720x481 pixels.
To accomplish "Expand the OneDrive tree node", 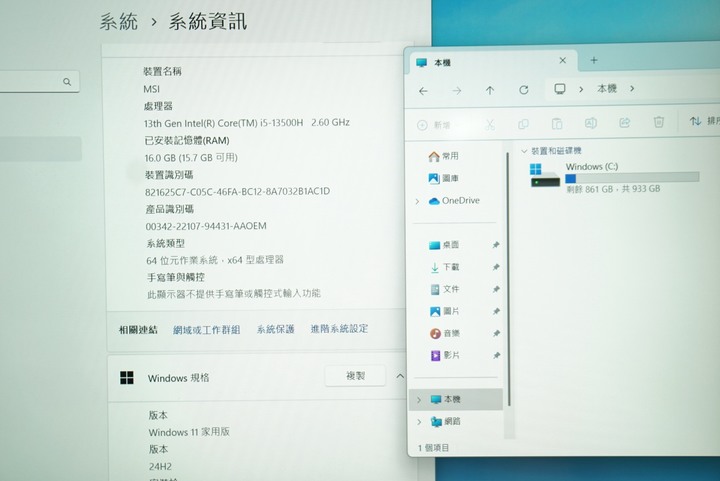I will (x=417, y=201).
